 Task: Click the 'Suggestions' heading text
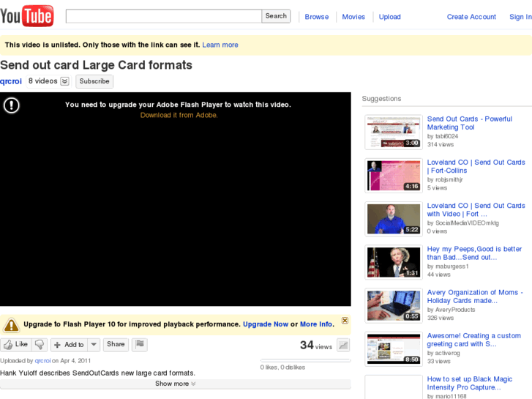(382, 99)
